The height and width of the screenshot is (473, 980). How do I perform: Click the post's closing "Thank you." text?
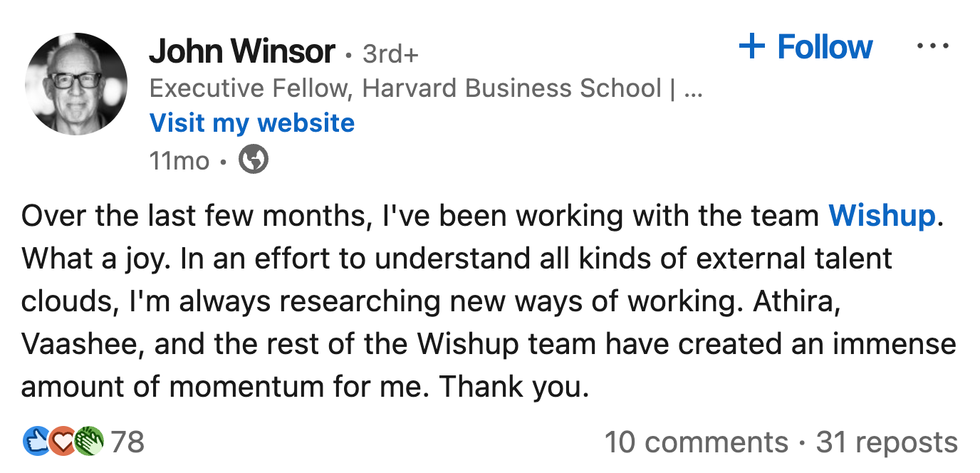click(x=514, y=386)
